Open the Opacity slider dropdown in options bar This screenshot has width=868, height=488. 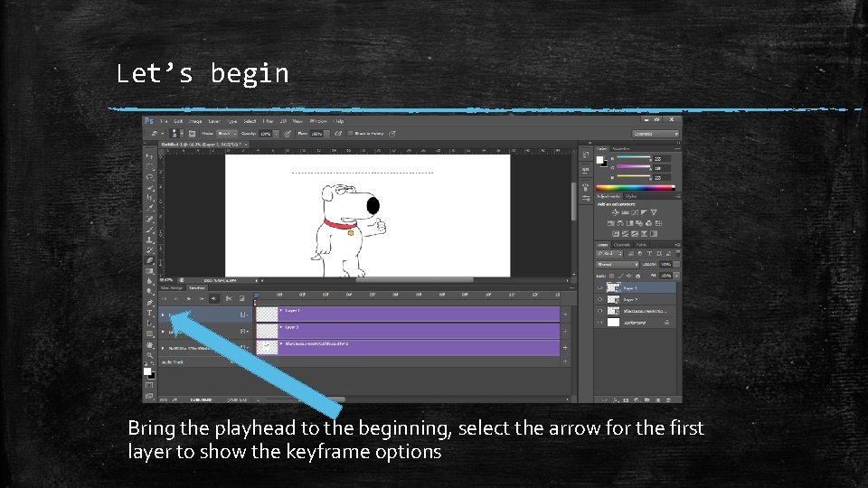(276, 134)
